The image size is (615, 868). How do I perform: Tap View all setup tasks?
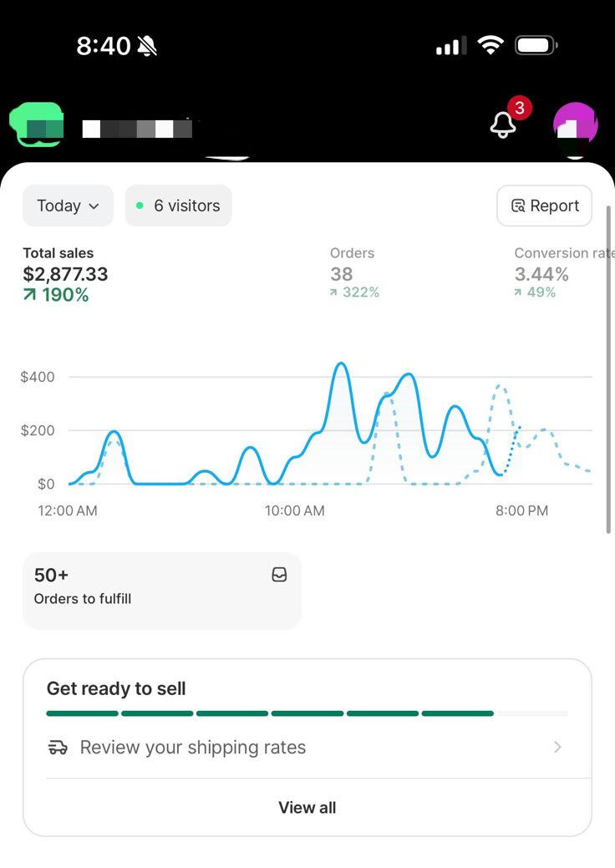307,807
